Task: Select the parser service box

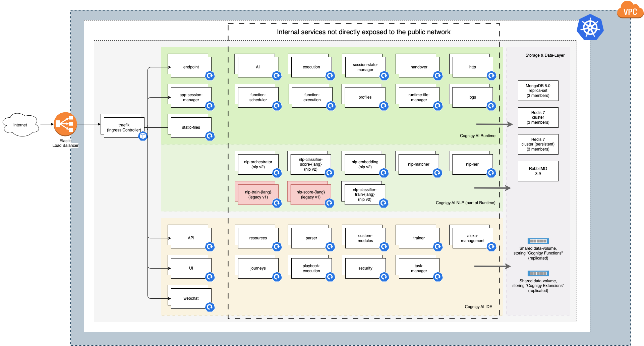Action: [311, 238]
